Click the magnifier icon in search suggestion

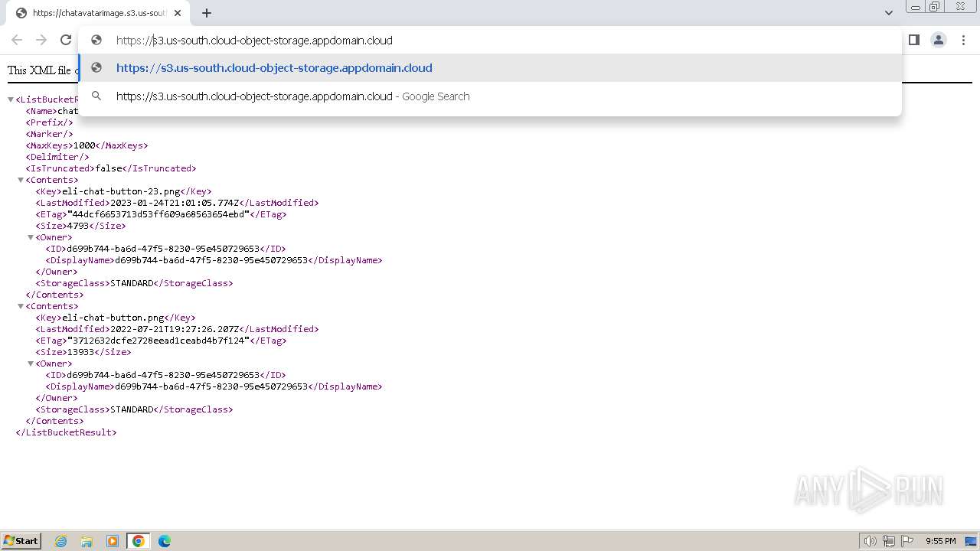pos(96,96)
